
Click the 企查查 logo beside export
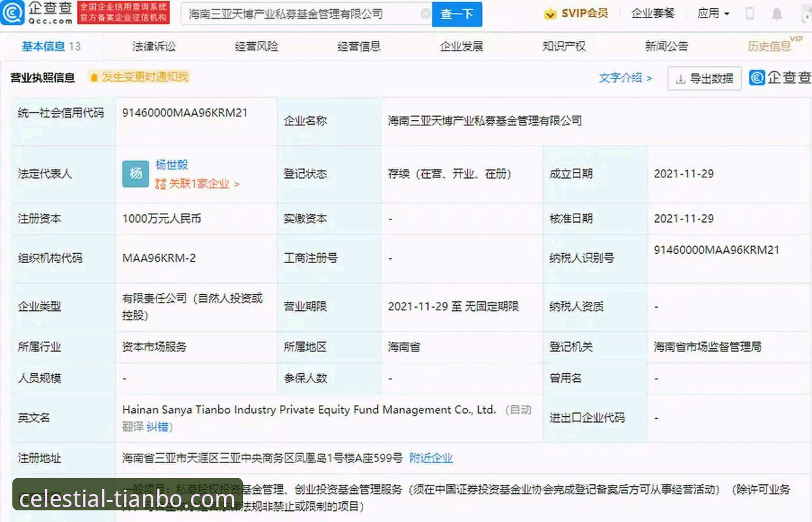click(780, 78)
